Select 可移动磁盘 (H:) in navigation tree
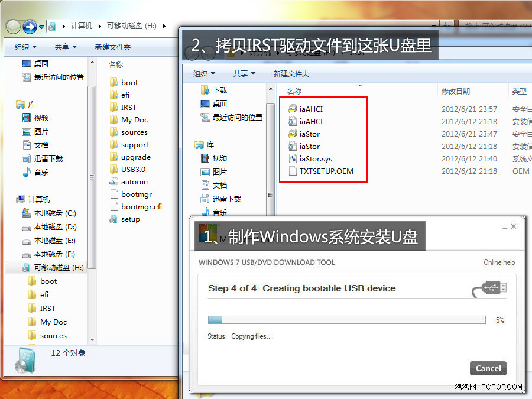This screenshot has width=532, height=399. [x=59, y=267]
